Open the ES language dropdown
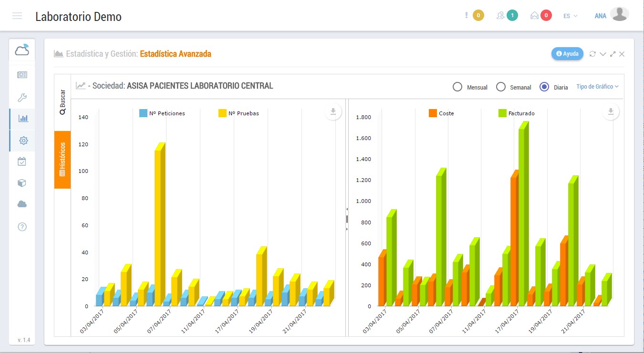This screenshot has height=353, width=644. (570, 16)
